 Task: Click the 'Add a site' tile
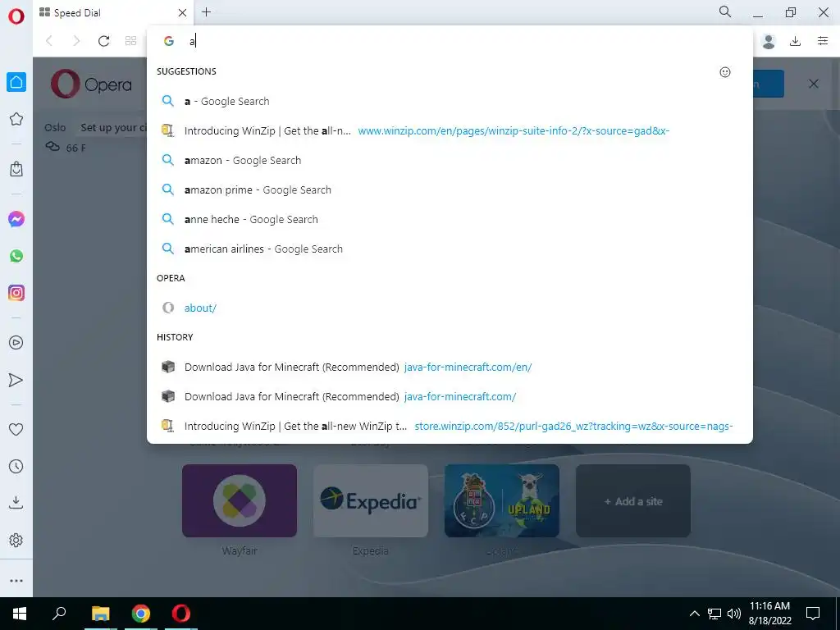[x=633, y=501]
